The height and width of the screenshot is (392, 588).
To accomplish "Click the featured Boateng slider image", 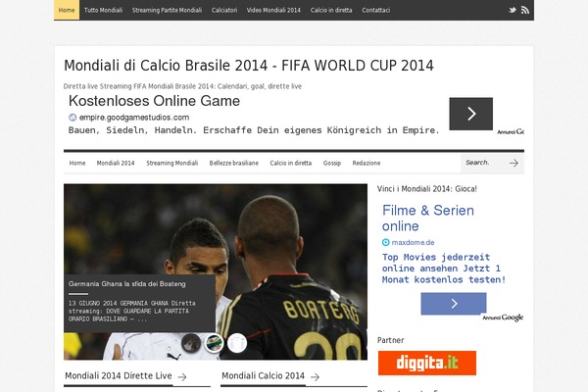I will coord(216,271).
